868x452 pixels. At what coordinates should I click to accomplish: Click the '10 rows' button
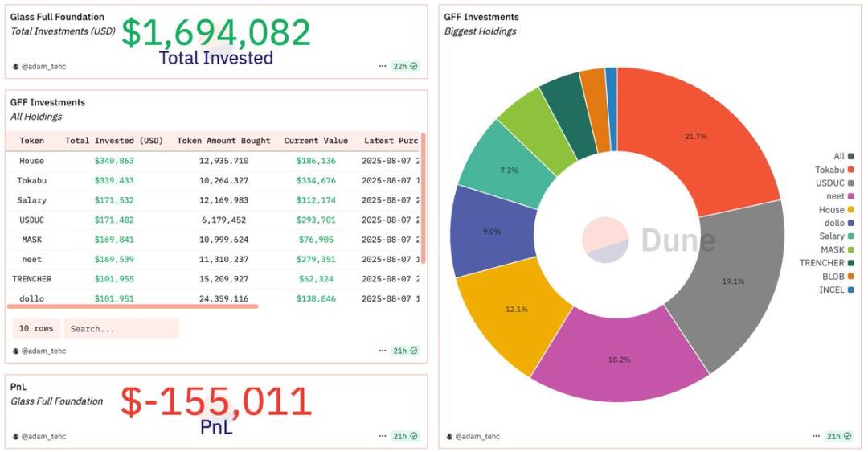36,329
